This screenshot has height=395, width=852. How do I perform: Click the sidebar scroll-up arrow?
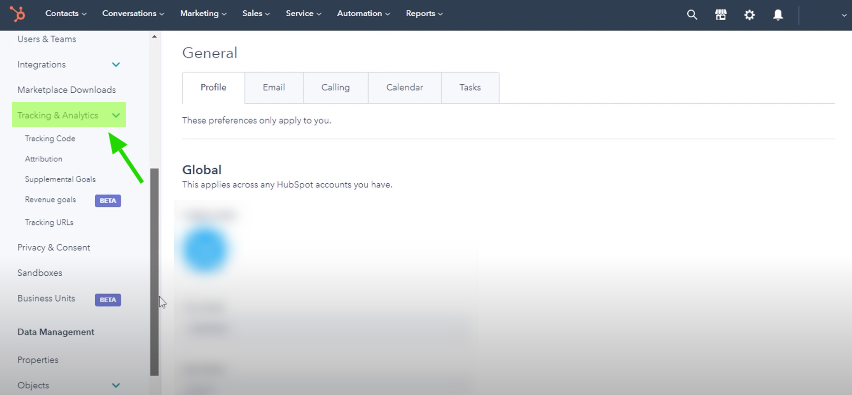coord(154,37)
